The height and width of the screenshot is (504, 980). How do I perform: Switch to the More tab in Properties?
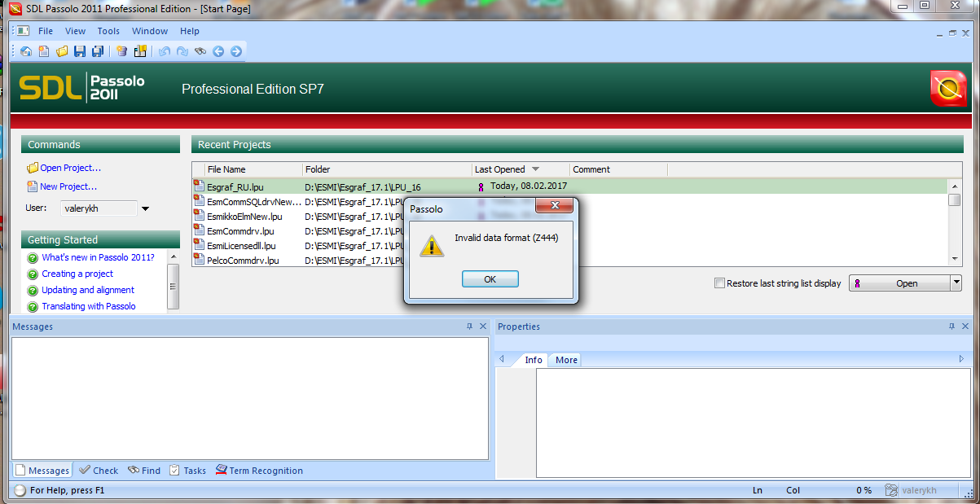566,360
